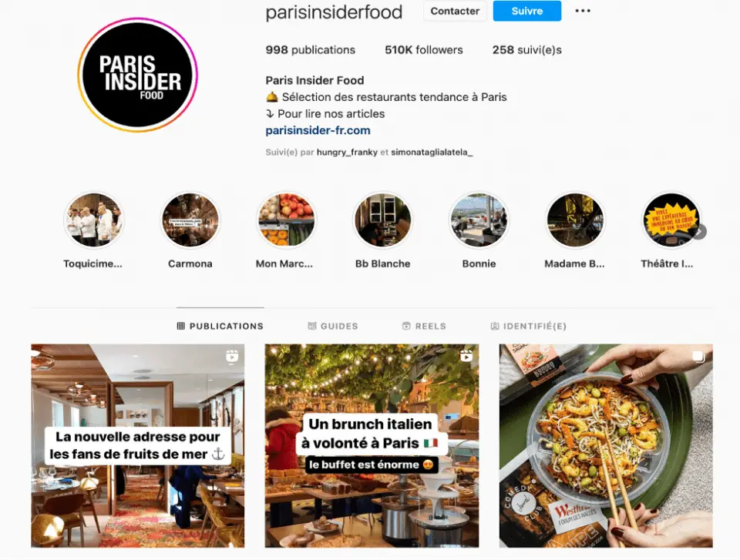Open the Bb Blanche story highlight
The image size is (740, 560).
point(383,220)
